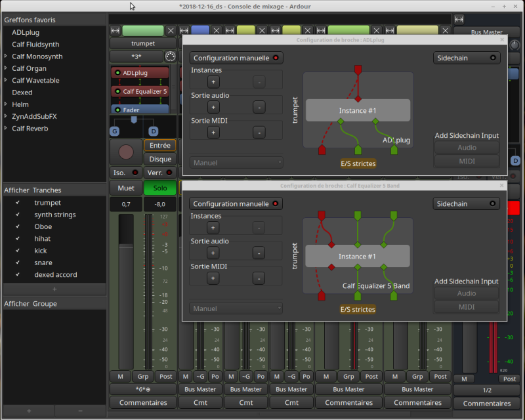The height and width of the screenshot is (420, 525).
Task: Click the trumpet strip width toggle icon
Action: pos(115,31)
